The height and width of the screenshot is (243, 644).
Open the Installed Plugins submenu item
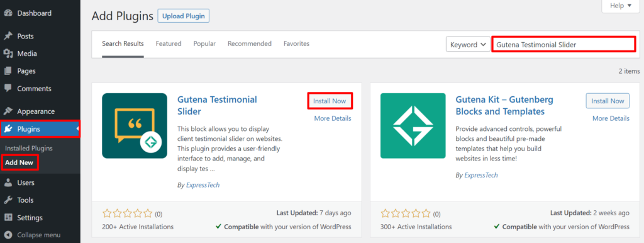click(x=29, y=148)
